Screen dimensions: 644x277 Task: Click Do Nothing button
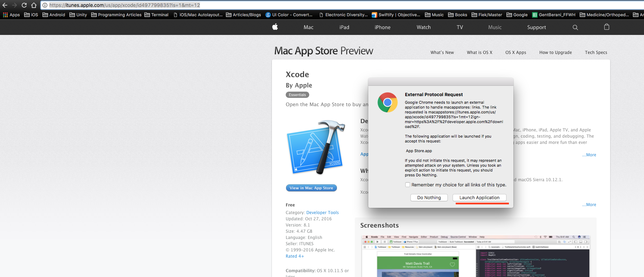click(x=429, y=197)
